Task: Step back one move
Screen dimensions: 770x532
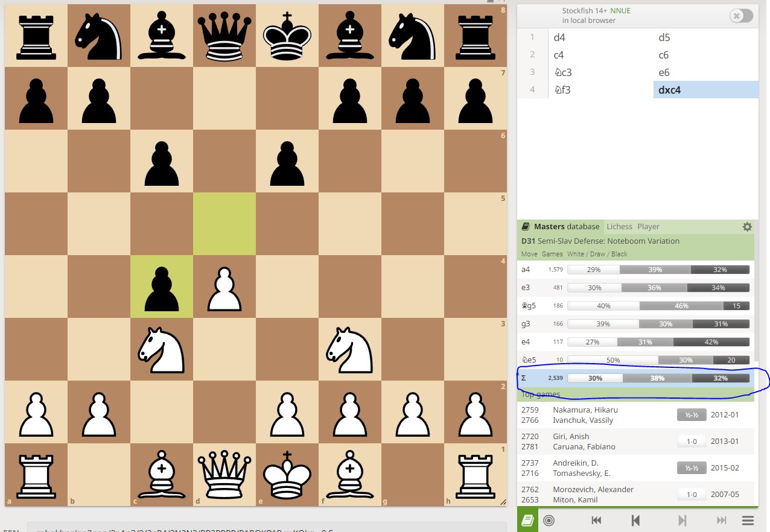Action: (x=636, y=519)
